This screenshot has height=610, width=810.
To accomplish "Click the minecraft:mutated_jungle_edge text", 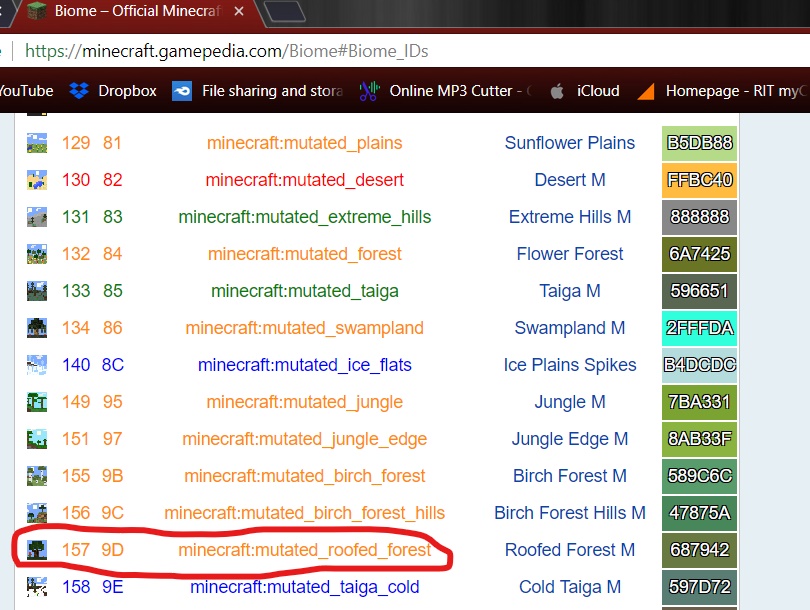I will [x=304, y=439].
